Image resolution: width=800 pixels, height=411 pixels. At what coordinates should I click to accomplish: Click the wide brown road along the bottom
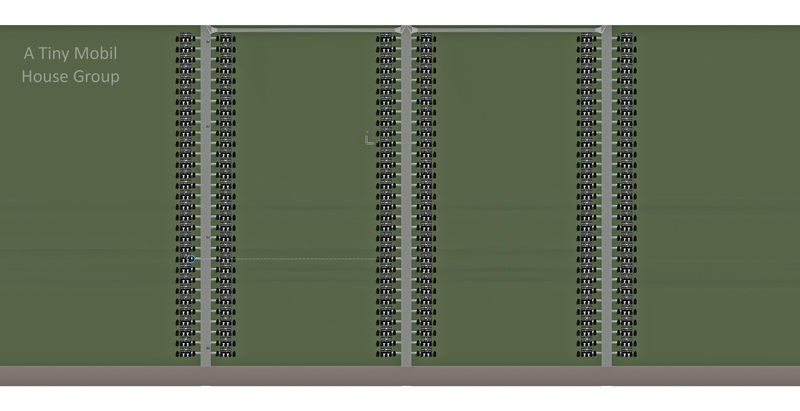click(x=400, y=375)
